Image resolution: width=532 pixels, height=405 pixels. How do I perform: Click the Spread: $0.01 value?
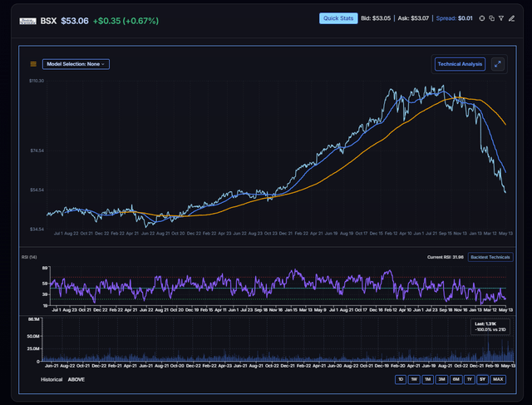click(455, 18)
